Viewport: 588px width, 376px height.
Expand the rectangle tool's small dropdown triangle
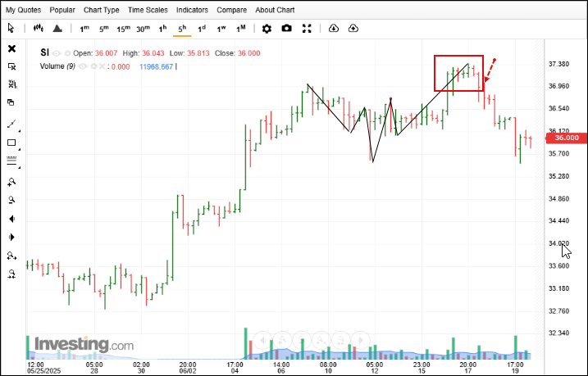19,149
